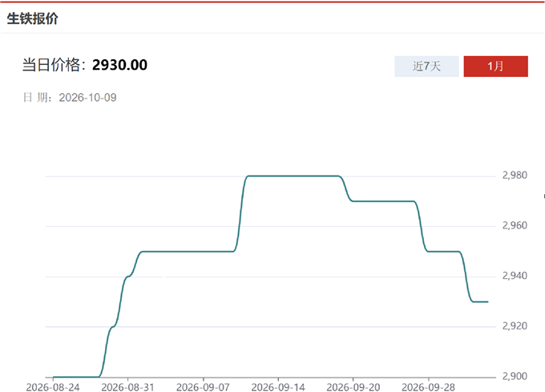Select the 1月 range tab
Image resolution: width=545 pixels, height=392 pixels.
tap(495, 66)
